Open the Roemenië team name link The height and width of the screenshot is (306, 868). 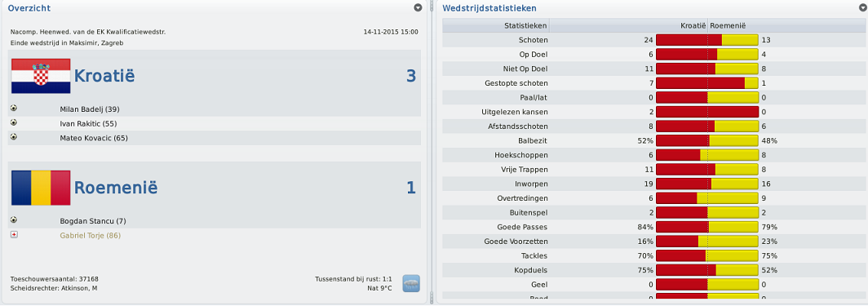[x=116, y=188]
